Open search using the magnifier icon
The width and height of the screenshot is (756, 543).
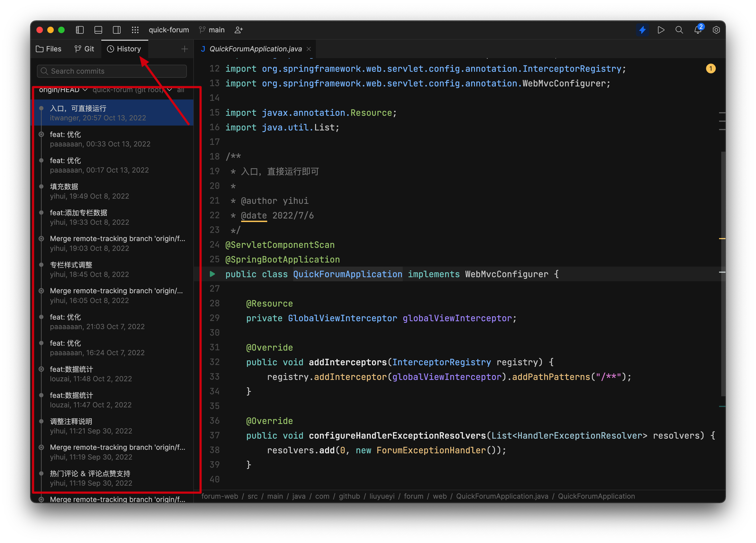coord(679,30)
